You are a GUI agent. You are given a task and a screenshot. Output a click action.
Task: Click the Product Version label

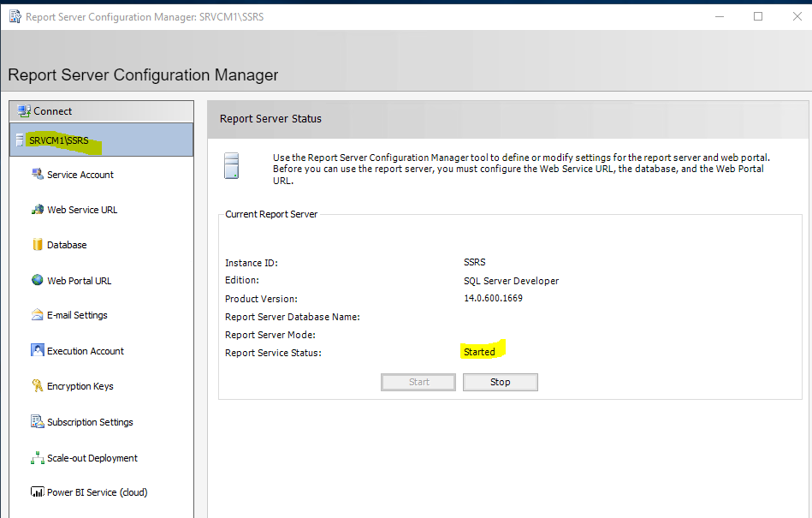261,299
